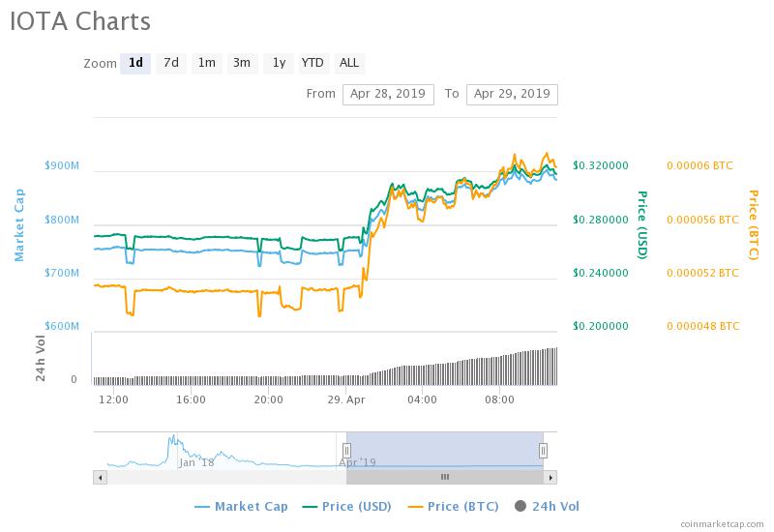Toggle the Price (BTC) legend series

point(453,506)
